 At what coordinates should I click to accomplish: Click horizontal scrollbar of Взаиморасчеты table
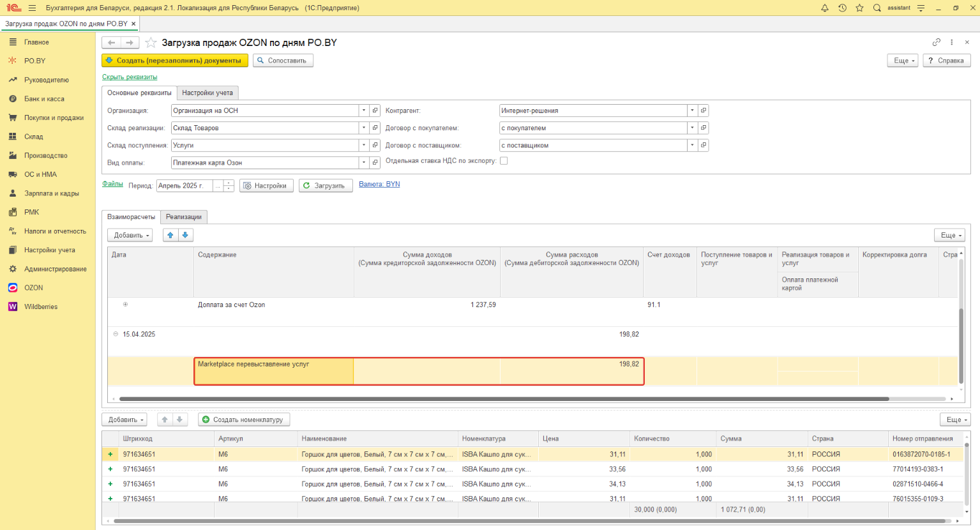(x=504, y=399)
